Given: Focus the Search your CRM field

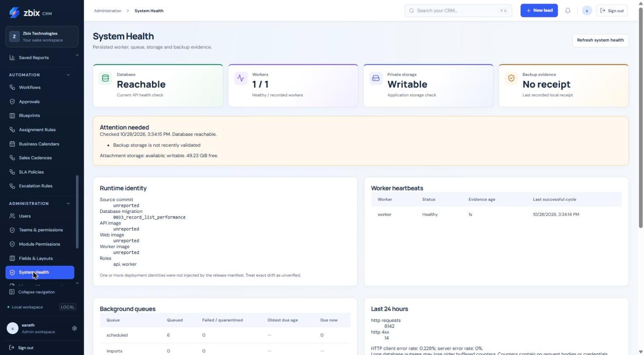Looking at the screenshot, I should coord(458,10).
